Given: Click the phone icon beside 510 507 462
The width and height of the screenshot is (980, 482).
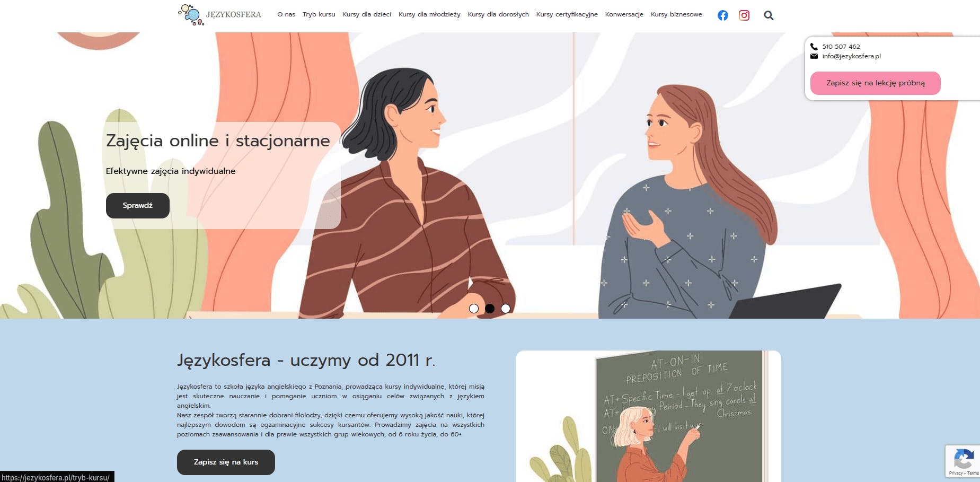Looking at the screenshot, I should [x=814, y=47].
